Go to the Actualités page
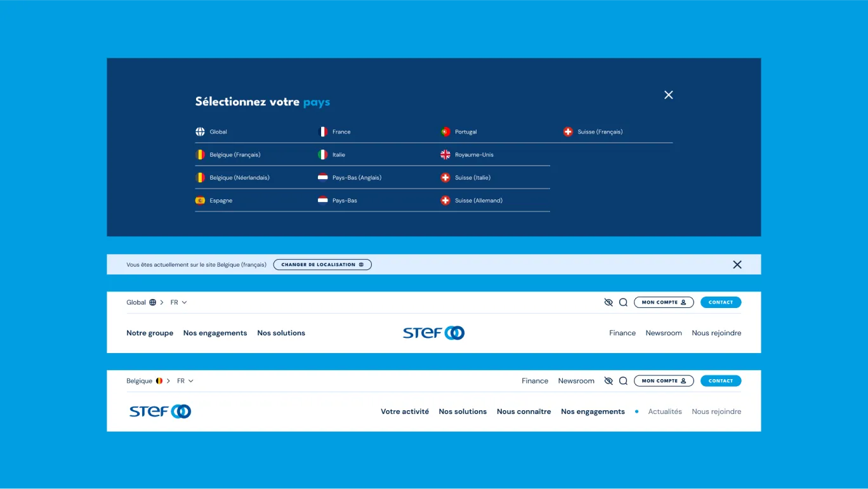868x489 pixels. click(665, 412)
